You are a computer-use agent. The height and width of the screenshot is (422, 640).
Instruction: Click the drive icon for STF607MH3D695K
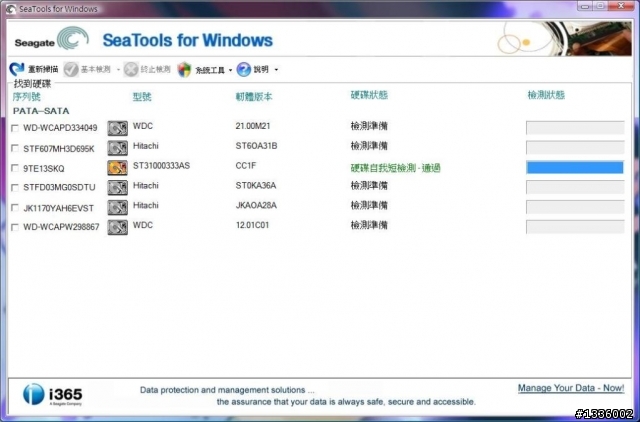118,148
